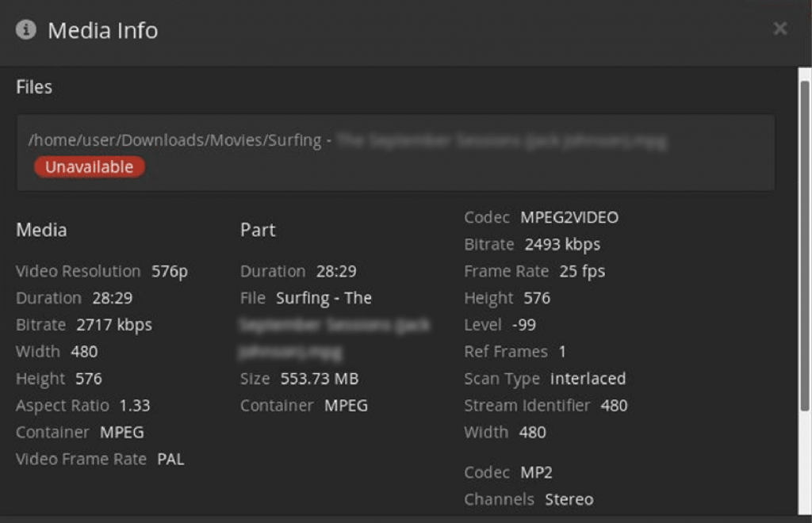Click the red Unavailable badge
812x523 pixels.
[89, 167]
